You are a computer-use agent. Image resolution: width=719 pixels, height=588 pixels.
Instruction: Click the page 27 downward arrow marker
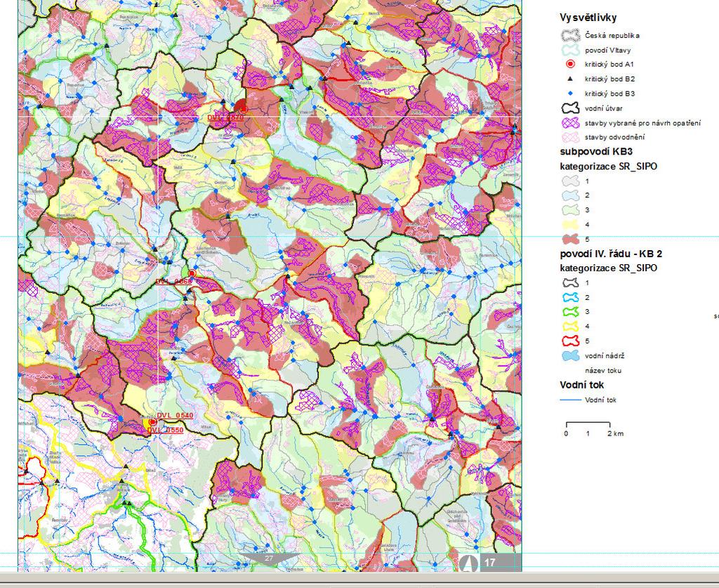click(269, 560)
